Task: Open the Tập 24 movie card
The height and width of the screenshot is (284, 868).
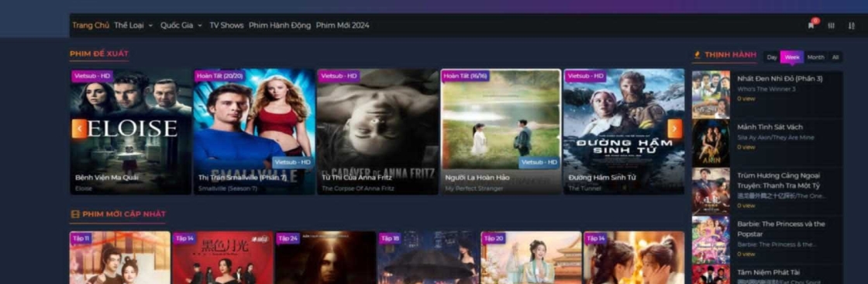Action: [x=326, y=258]
